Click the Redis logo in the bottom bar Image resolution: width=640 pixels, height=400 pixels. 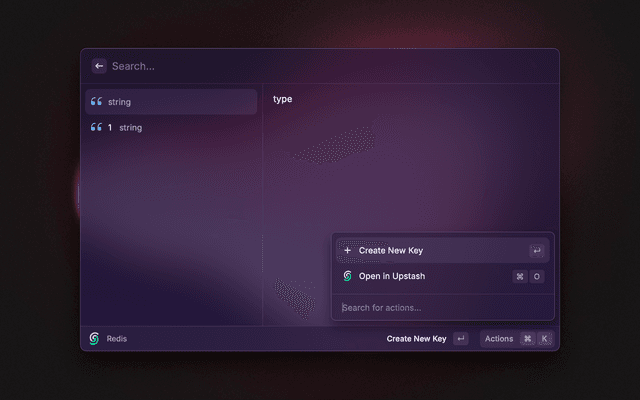94,339
